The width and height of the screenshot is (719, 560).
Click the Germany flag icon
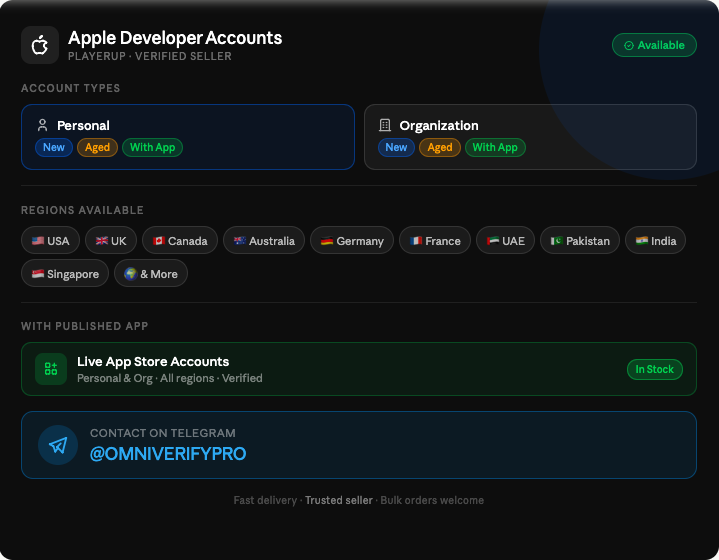coord(327,241)
